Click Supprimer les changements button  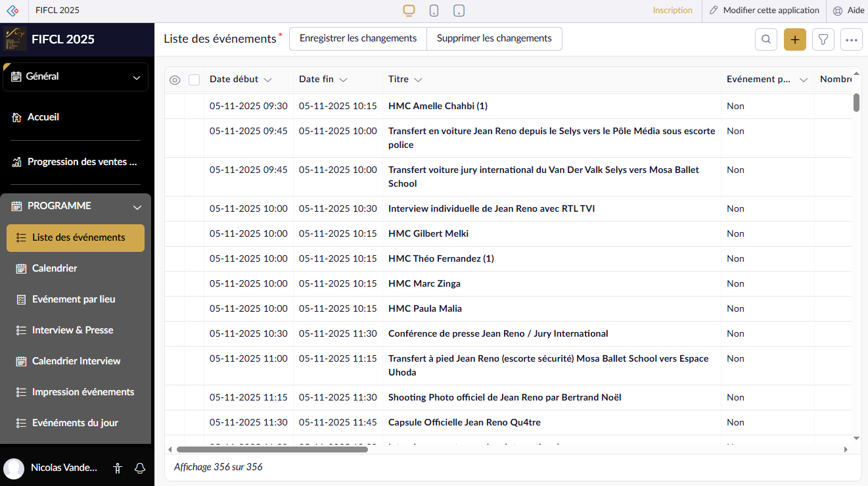click(x=494, y=39)
